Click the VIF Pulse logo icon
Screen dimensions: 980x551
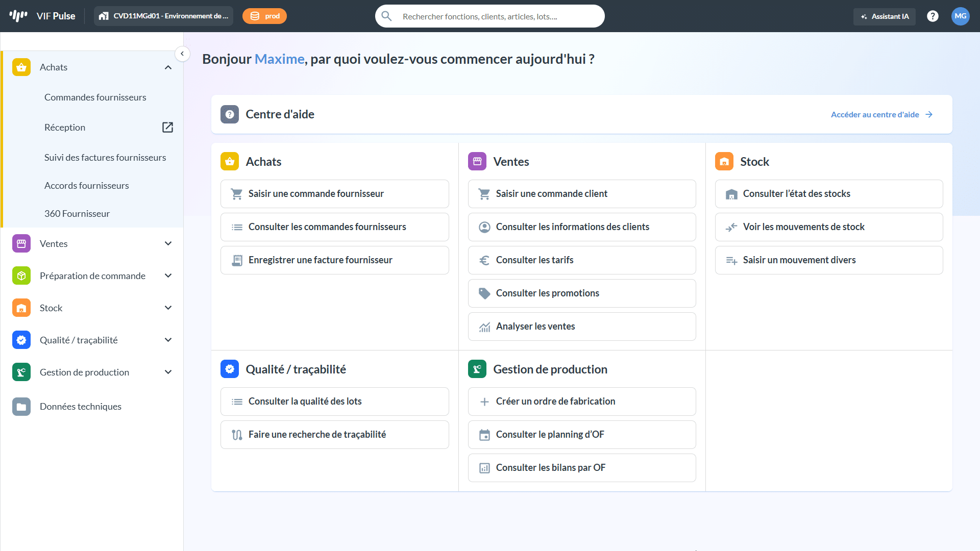[x=18, y=16]
